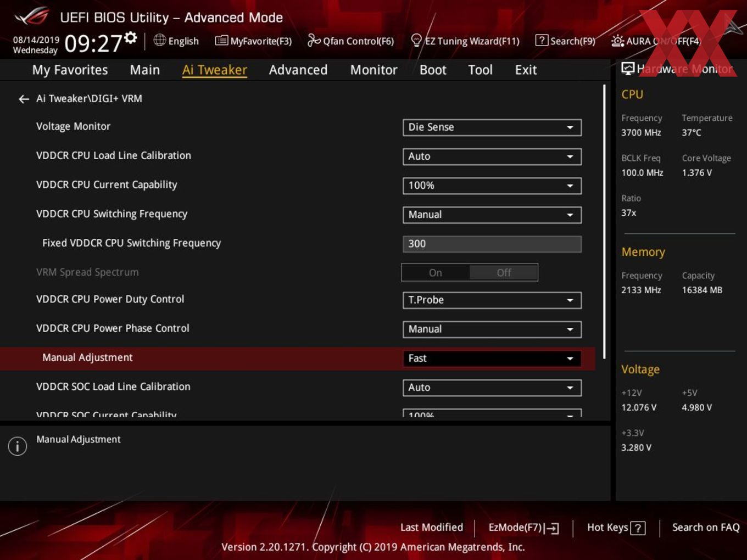Click the Search question mark icon
This screenshot has height=560, width=747.
tap(542, 40)
